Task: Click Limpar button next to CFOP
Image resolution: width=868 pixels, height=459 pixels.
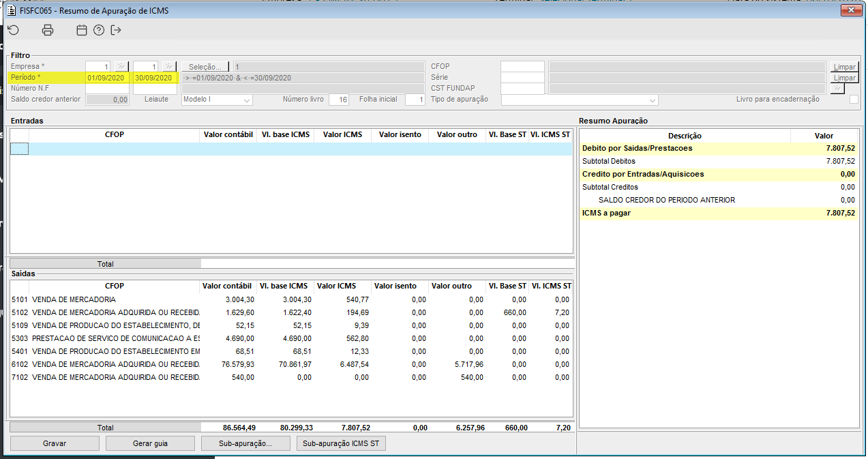Action: click(844, 67)
